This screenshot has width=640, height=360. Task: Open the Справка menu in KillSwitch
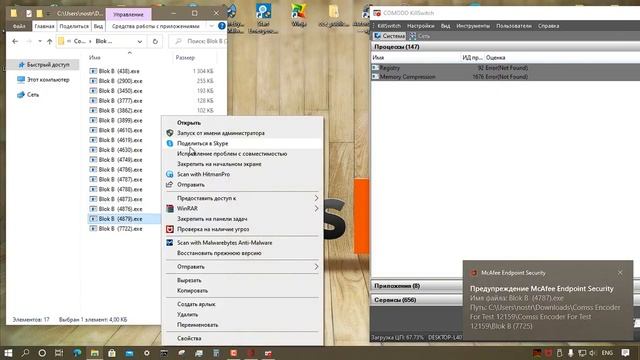(548, 26)
